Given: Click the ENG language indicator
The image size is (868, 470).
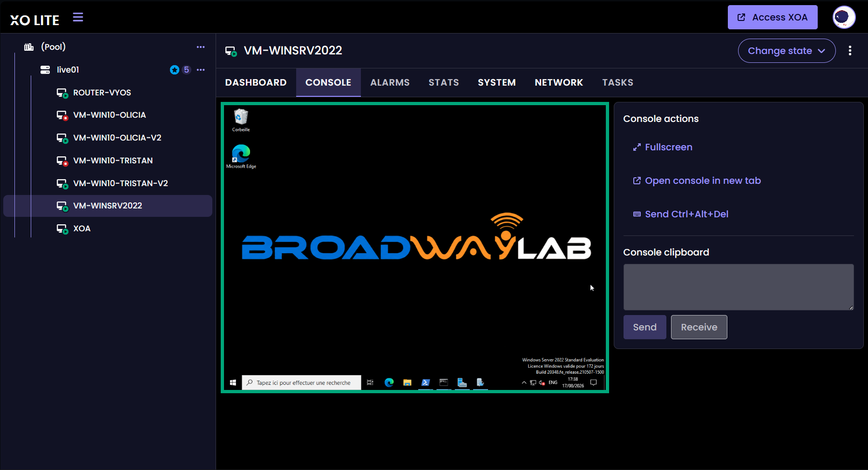Looking at the screenshot, I should tap(553, 383).
